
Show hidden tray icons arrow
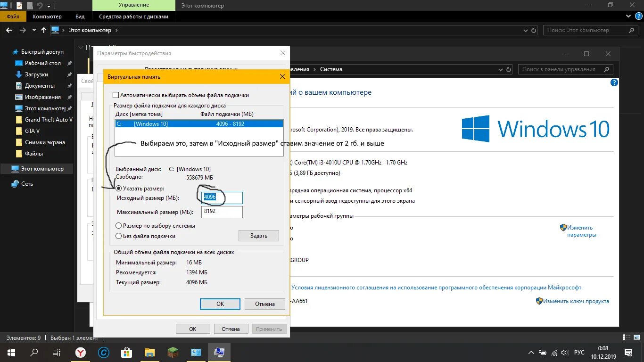tap(531, 353)
